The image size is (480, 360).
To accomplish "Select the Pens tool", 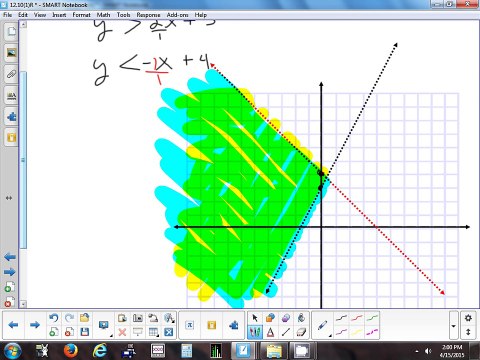I will tap(255, 332).
